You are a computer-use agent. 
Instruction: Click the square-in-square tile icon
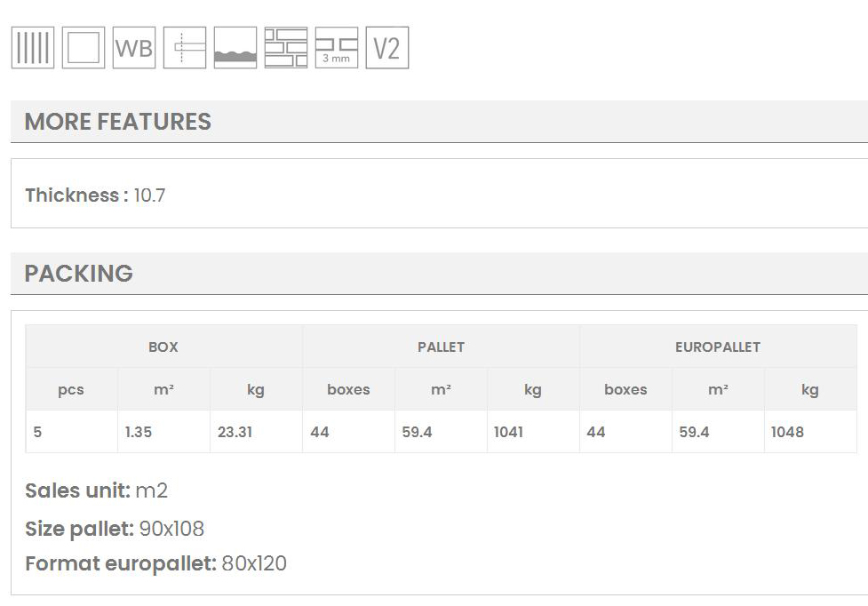(84, 47)
